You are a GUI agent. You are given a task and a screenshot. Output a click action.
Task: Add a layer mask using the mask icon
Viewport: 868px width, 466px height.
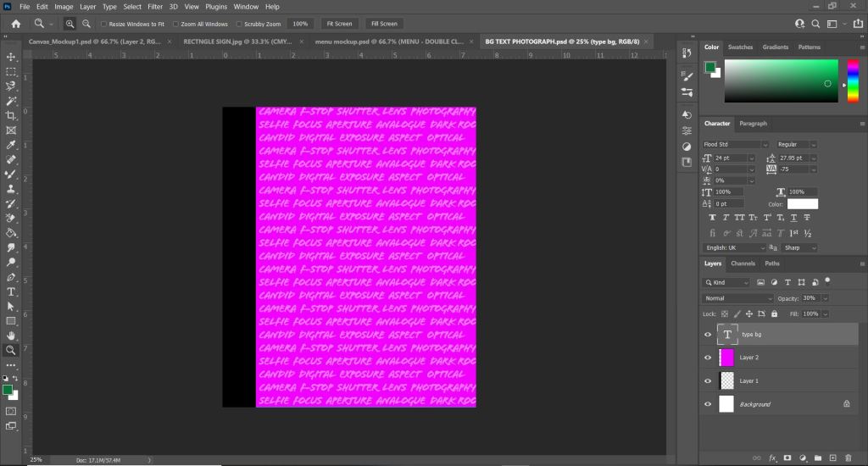[787, 458]
